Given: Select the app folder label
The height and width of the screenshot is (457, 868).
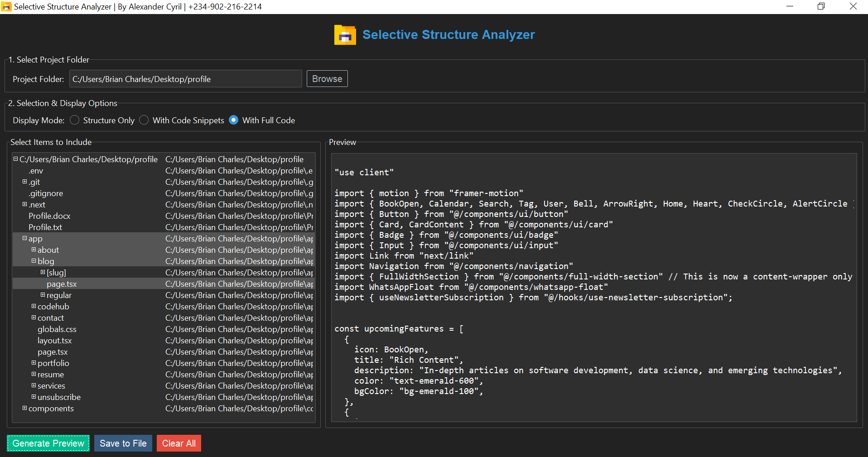Looking at the screenshot, I should 35,239.
